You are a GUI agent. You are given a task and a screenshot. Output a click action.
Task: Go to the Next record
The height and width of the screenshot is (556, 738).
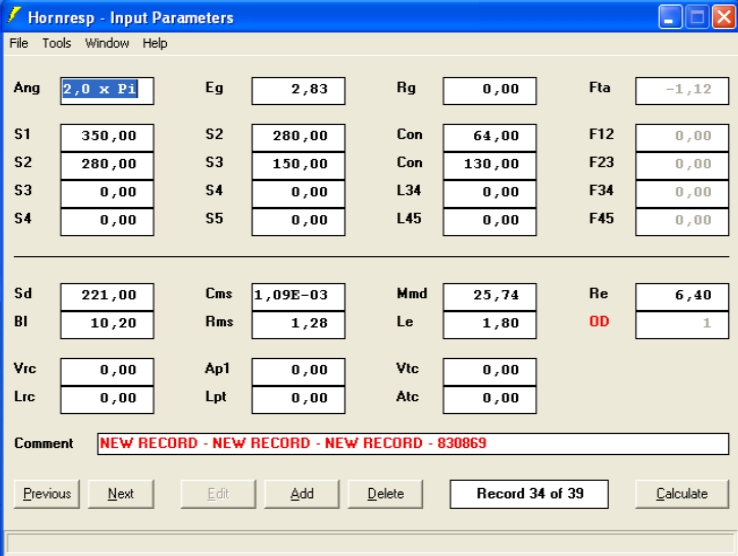[120, 494]
